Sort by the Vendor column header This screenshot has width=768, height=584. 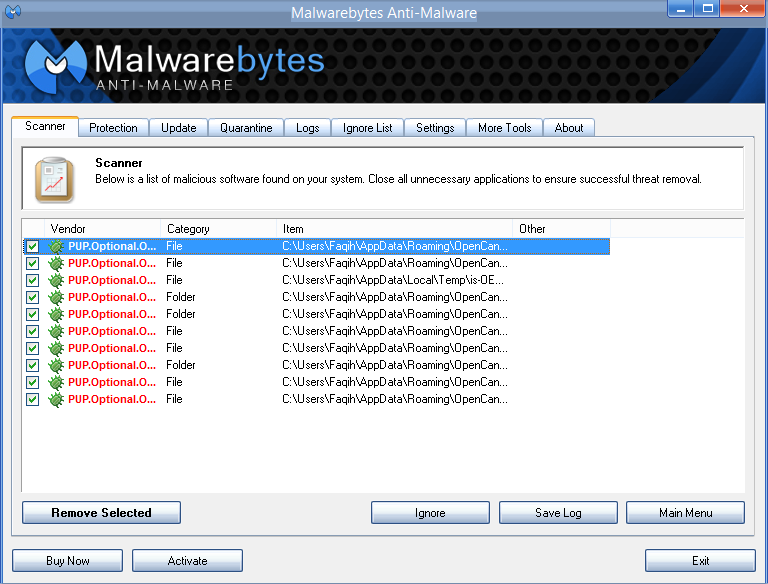coord(102,229)
